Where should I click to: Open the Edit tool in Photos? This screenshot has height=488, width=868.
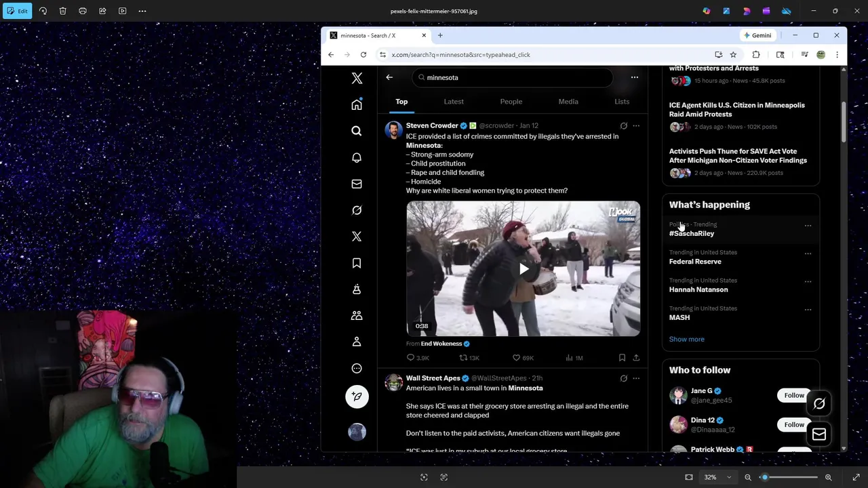click(x=18, y=11)
